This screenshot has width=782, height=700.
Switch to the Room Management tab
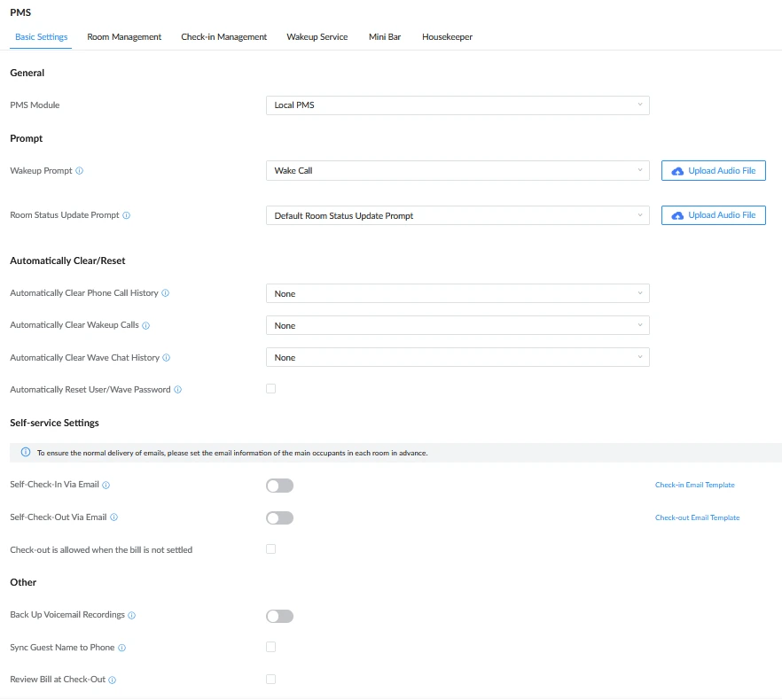click(x=123, y=36)
